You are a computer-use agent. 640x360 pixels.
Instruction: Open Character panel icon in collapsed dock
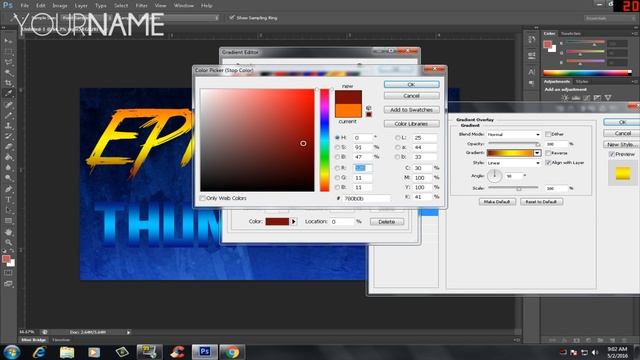pyautogui.click(x=531, y=72)
